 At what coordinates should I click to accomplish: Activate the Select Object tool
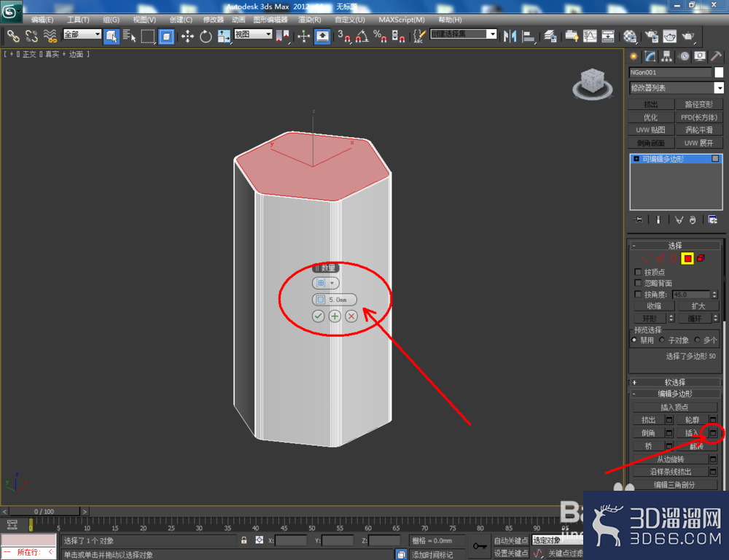click(x=111, y=36)
